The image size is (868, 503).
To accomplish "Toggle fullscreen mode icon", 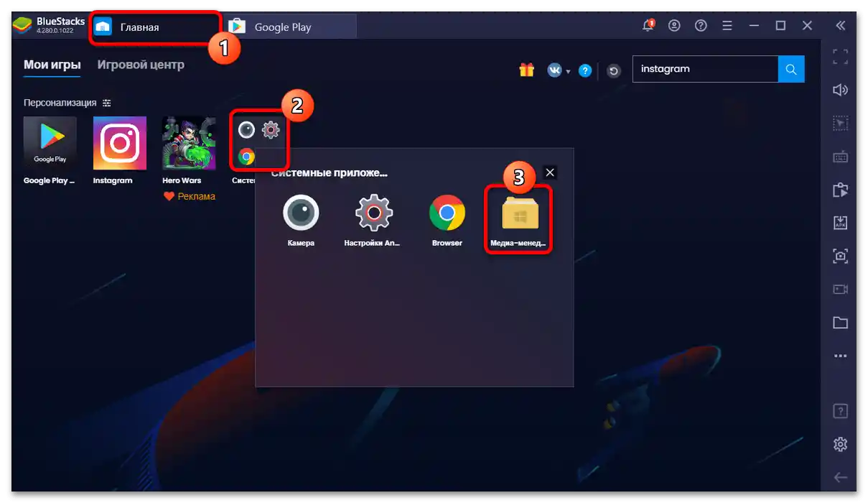I will 840,57.
